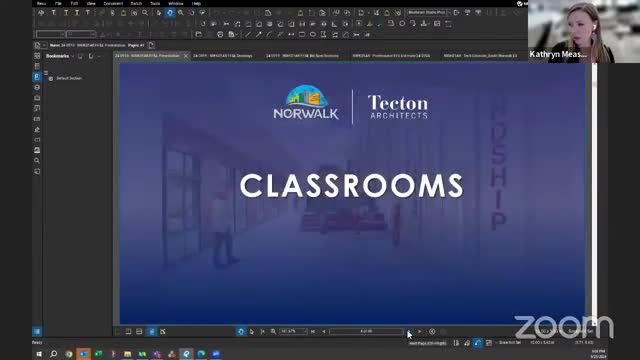
Task: Toggle Single Page view mode in bottom bar
Action: tap(128, 332)
